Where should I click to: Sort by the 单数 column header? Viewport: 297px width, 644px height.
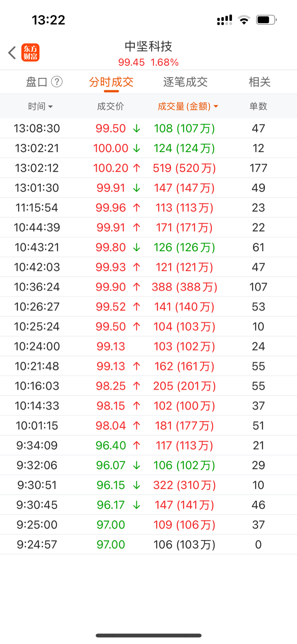tap(258, 106)
